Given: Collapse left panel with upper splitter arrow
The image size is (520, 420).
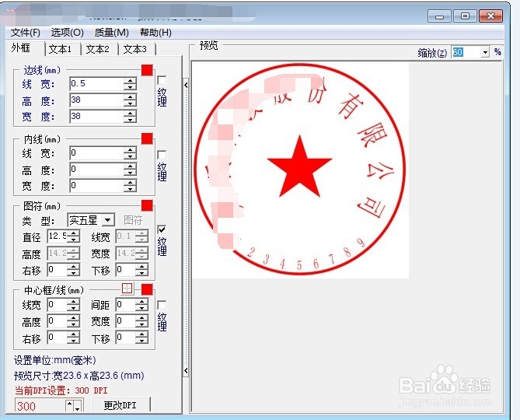Looking at the screenshot, I should pyautogui.click(x=186, y=86).
